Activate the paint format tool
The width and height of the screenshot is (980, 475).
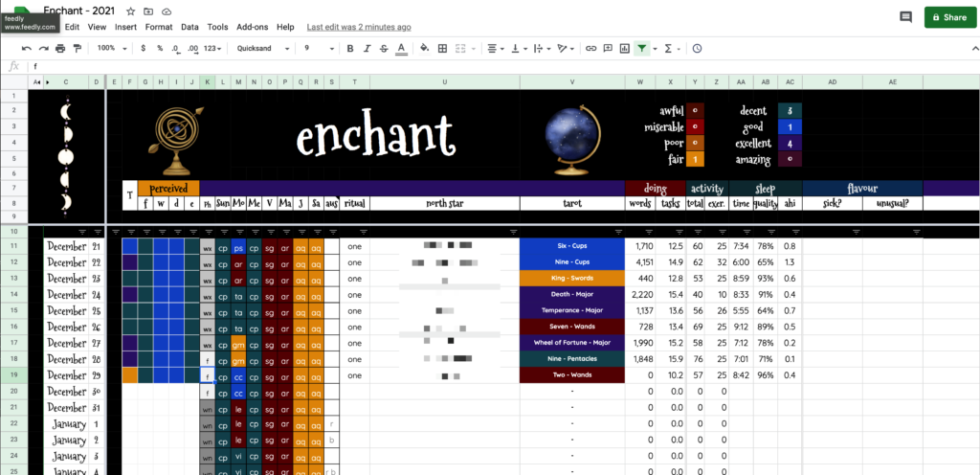point(77,48)
